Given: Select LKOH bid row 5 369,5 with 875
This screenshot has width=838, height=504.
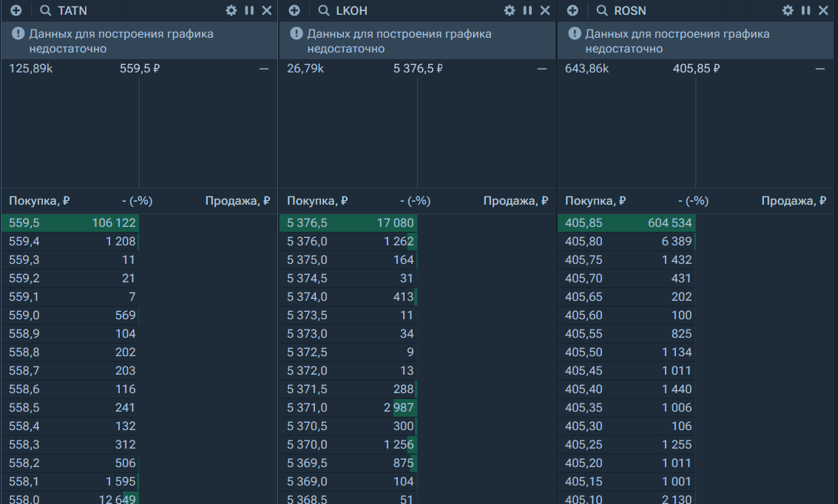Looking at the screenshot, I should pos(348,463).
